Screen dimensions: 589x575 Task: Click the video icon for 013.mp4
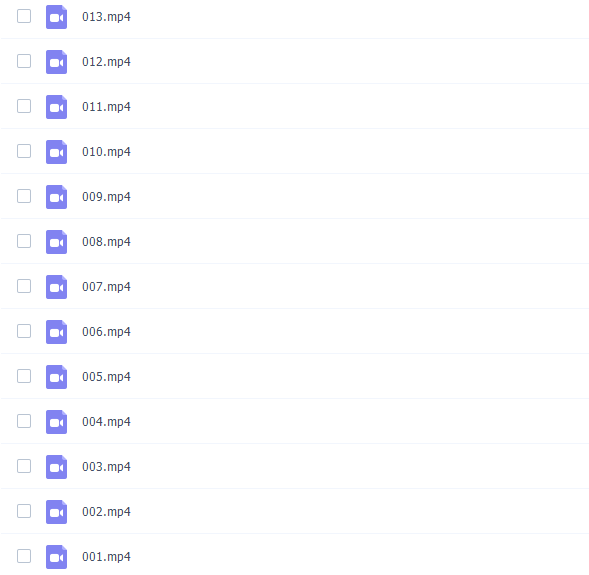[x=56, y=17]
